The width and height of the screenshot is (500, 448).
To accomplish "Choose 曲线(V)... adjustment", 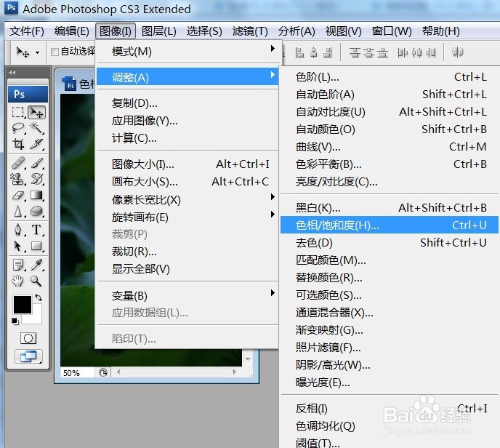I will [390, 147].
